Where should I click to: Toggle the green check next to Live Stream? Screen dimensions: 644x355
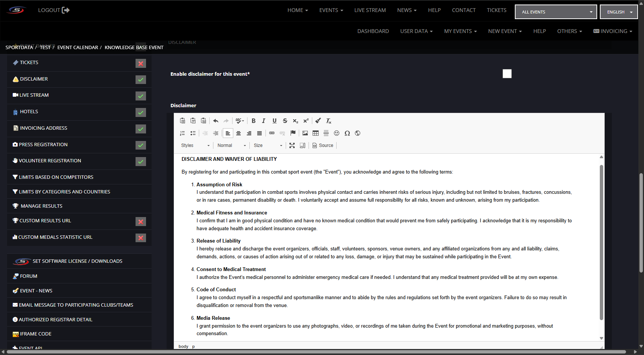pyautogui.click(x=141, y=96)
